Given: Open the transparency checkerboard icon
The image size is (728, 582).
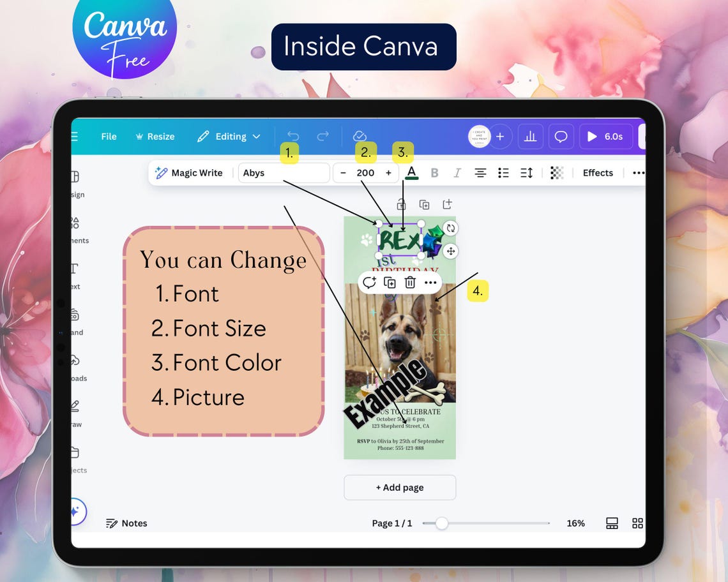Looking at the screenshot, I should tap(557, 173).
